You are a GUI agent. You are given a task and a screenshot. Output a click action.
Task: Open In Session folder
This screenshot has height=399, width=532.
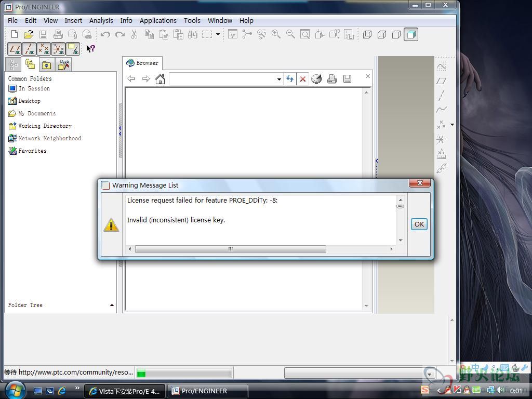point(29,88)
